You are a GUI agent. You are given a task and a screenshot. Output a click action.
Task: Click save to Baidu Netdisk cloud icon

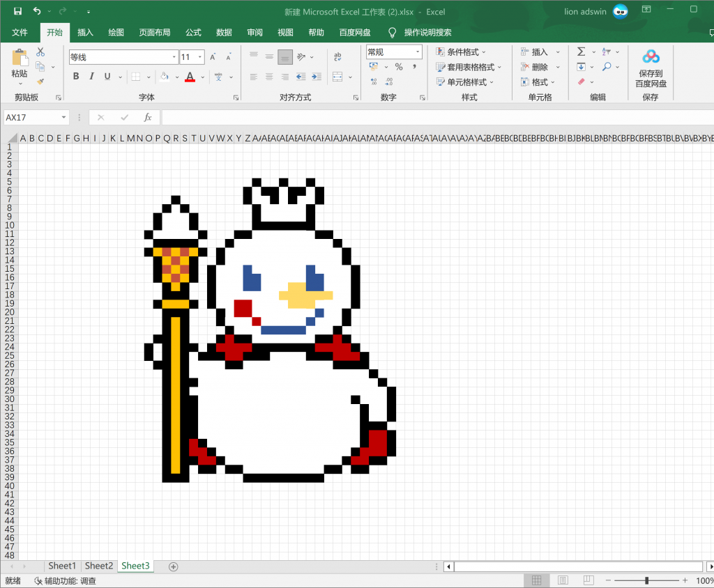651,57
